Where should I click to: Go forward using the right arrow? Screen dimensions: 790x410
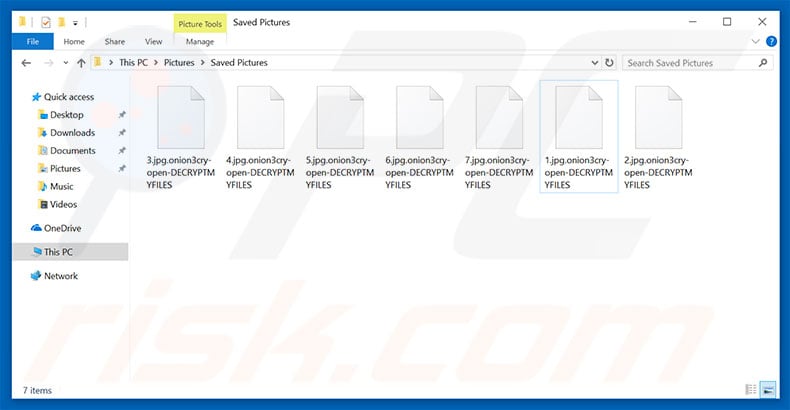click(x=48, y=63)
